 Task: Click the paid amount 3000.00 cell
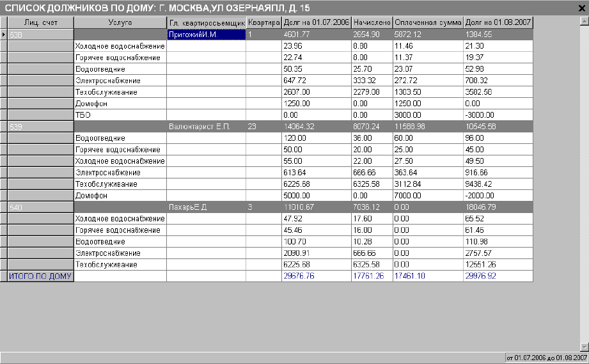tap(428, 115)
